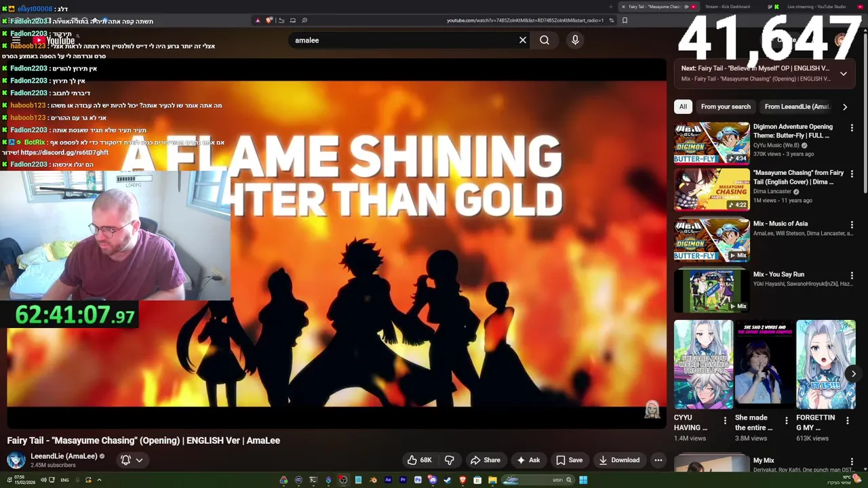Click the video title text
The image size is (868, 488).
pyautogui.click(x=143, y=441)
